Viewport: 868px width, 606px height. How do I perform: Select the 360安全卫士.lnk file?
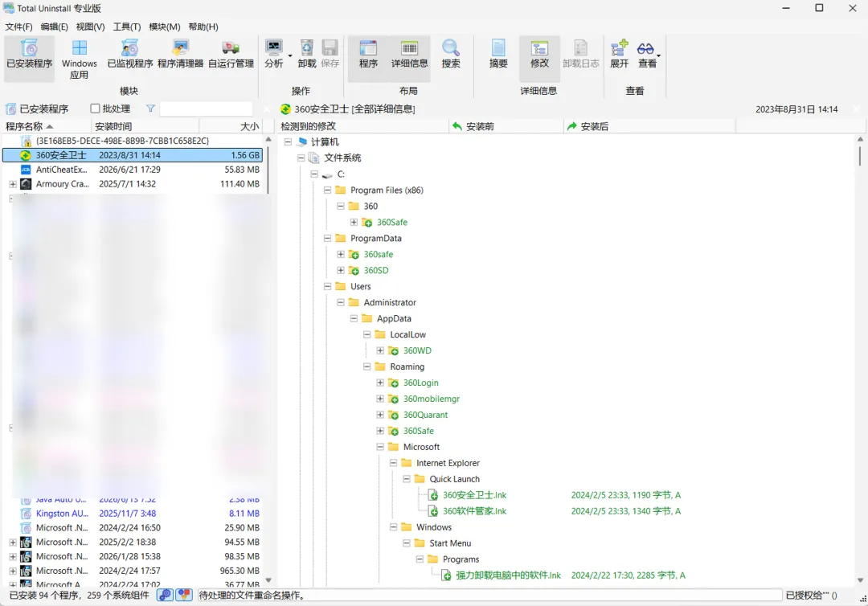[474, 495]
